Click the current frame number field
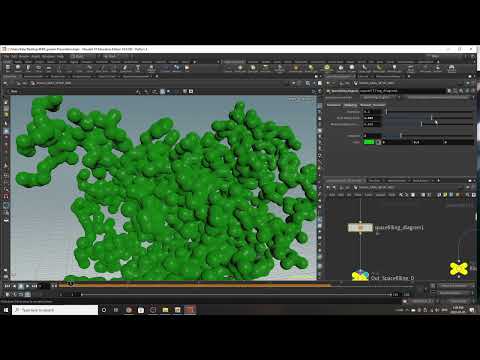This screenshot has width=480, height=360. 44,286
